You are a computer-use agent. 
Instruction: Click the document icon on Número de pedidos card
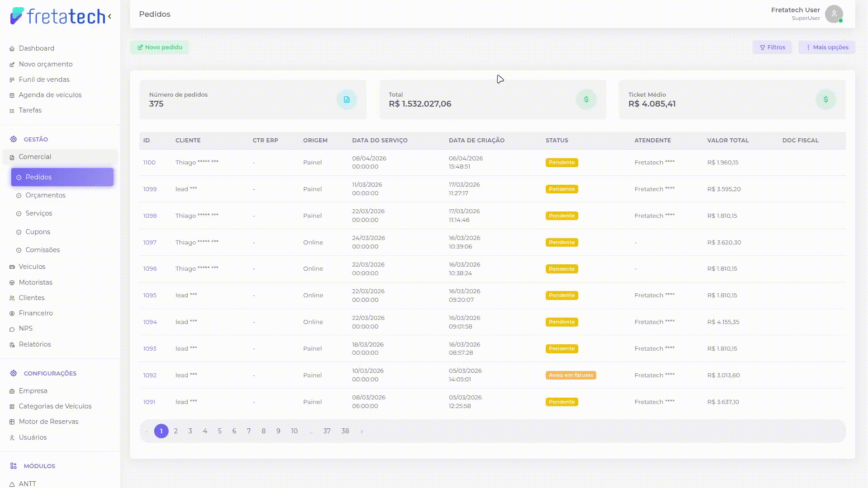point(347,99)
